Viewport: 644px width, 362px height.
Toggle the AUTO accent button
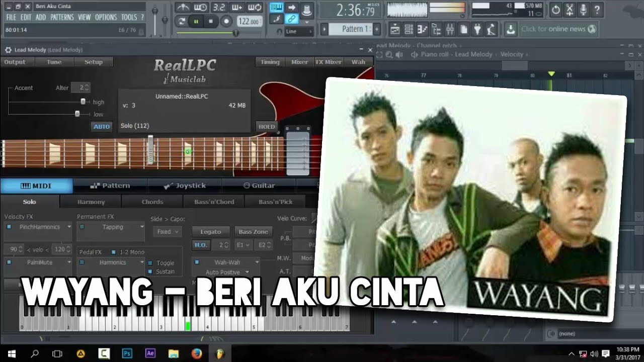coord(102,126)
